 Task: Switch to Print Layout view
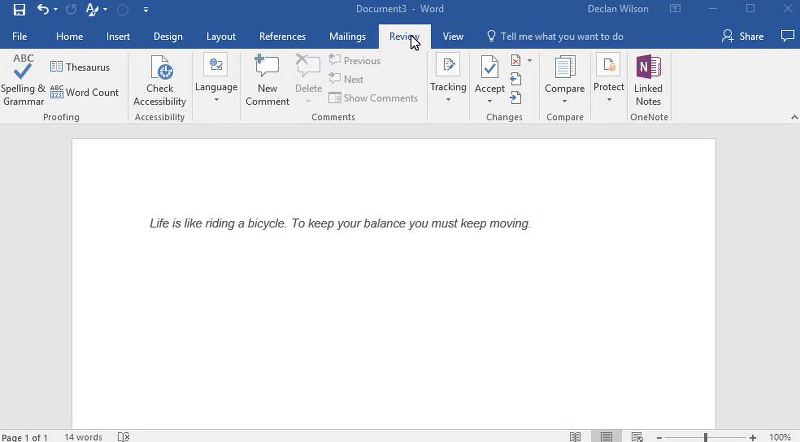606,437
